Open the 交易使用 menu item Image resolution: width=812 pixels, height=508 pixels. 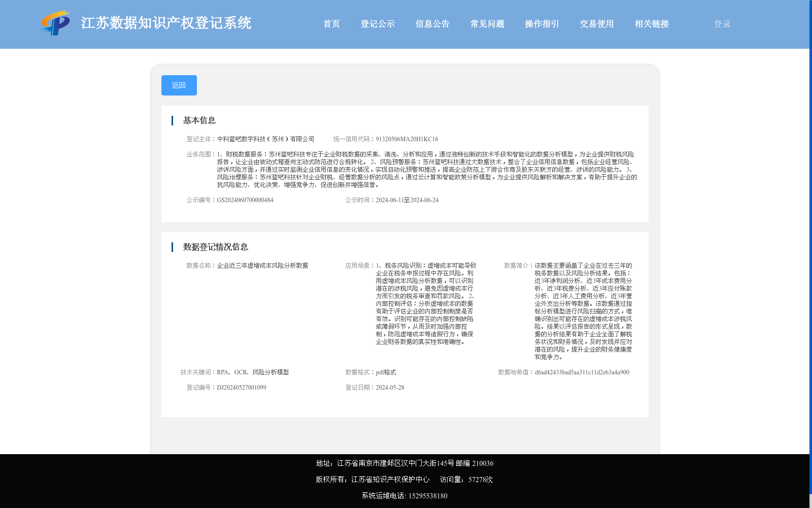(x=597, y=24)
